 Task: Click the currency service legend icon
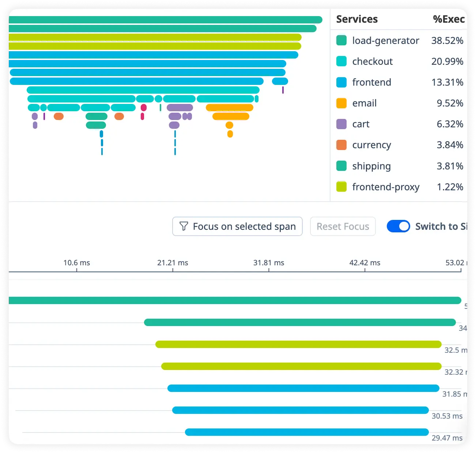tap(341, 145)
